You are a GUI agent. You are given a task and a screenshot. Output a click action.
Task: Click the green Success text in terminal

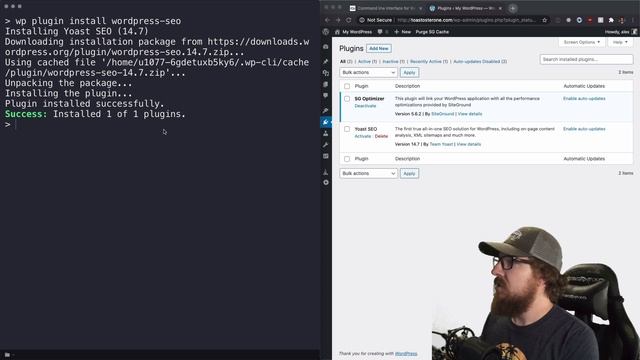26,114
